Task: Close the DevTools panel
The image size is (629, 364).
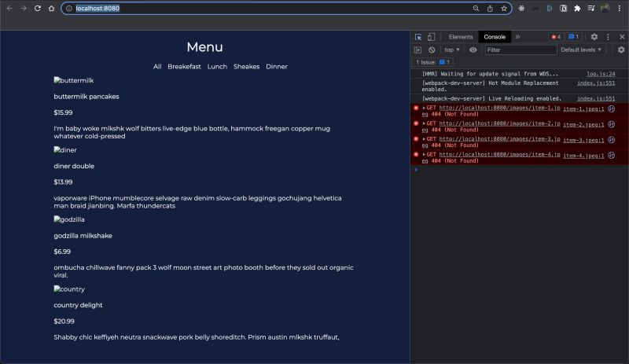Action: click(x=622, y=37)
